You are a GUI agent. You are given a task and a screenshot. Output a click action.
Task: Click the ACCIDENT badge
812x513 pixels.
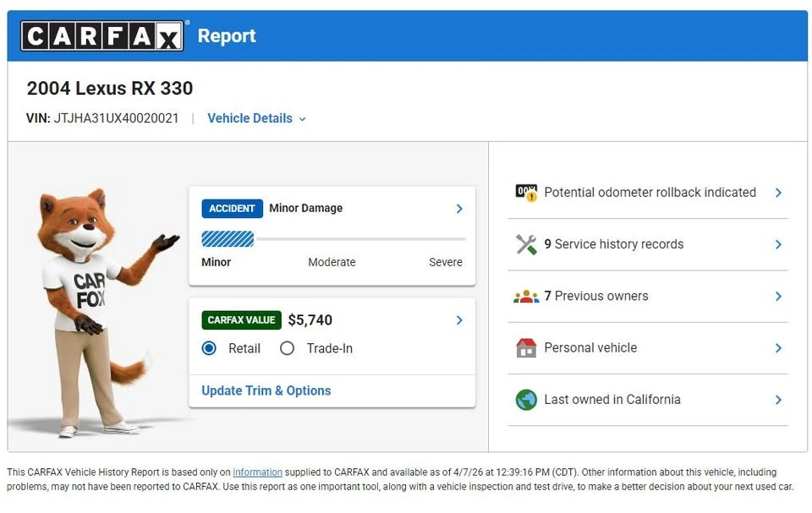pos(232,209)
